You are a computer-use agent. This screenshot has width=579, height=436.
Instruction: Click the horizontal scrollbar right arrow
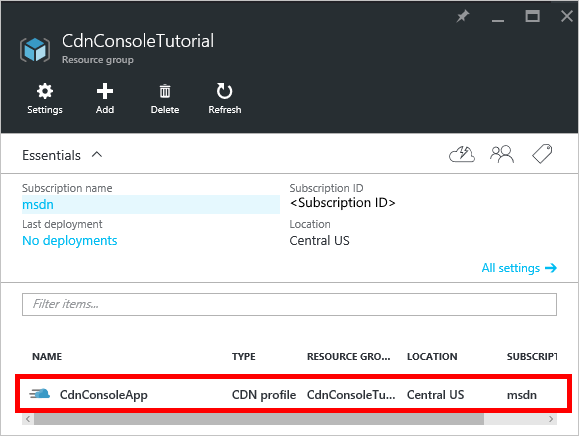pyautogui.click(x=551, y=419)
